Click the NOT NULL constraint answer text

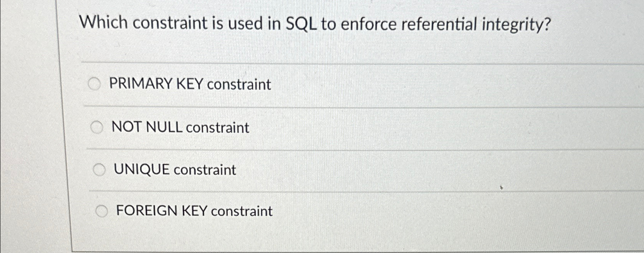click(x=180, y=127)
